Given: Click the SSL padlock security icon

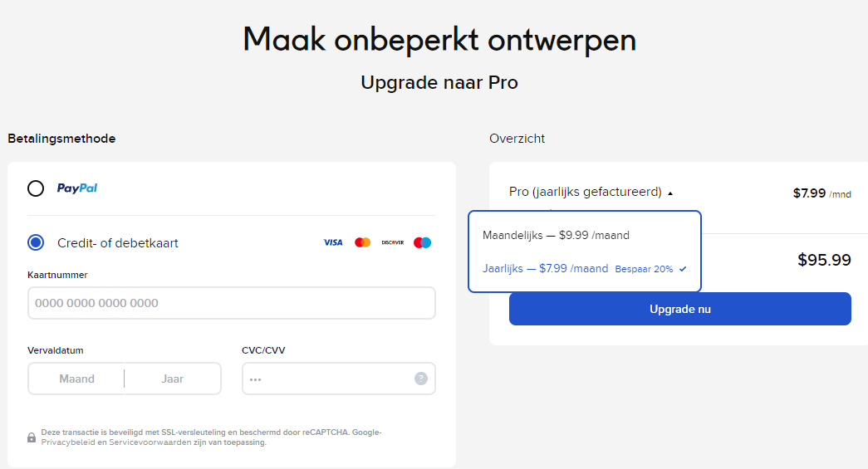Looking at the screenshot, I should click(32, 437).
